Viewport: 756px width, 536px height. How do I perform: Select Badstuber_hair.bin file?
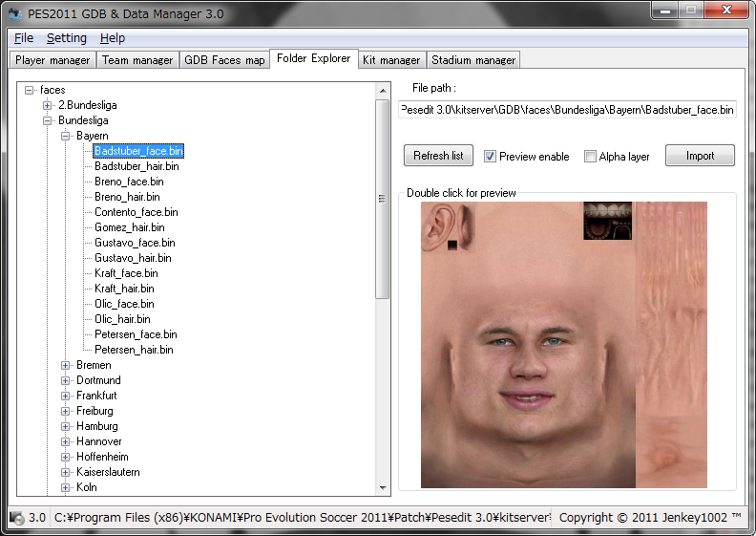(x=136, y=166)
